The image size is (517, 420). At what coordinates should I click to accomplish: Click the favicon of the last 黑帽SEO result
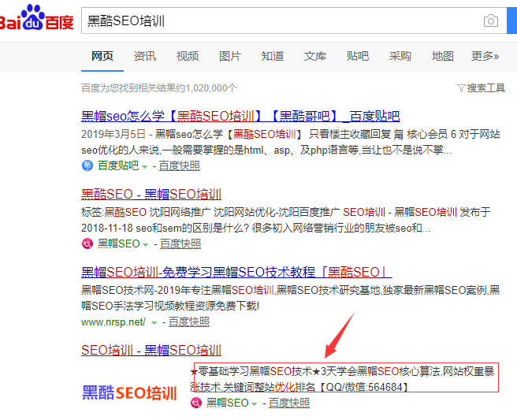[196, 403]
